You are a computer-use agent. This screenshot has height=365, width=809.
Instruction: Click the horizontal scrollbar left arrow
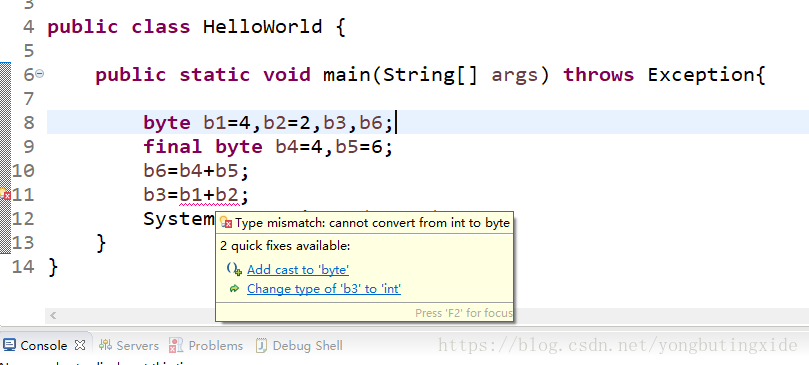pos(53,315)
